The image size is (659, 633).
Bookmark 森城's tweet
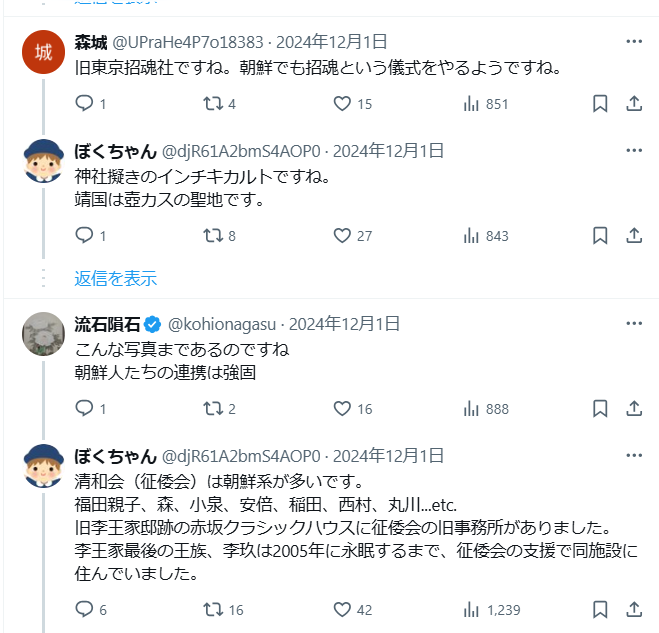click(600, 104)
